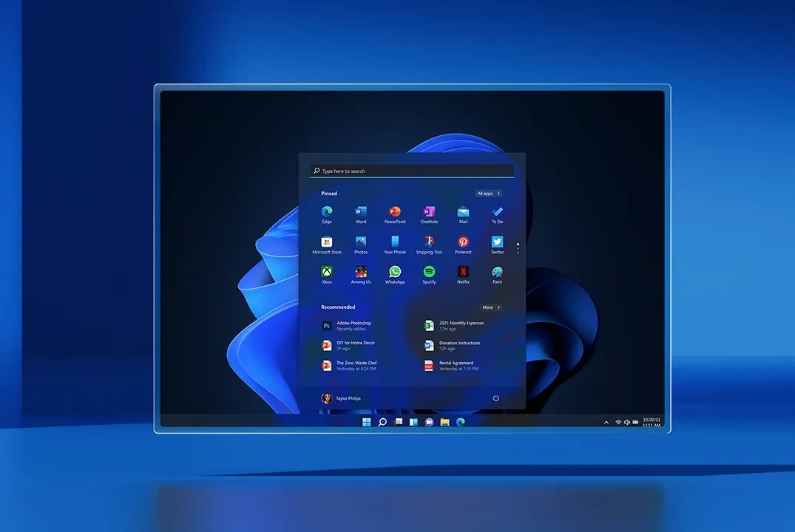Open 2021 Monthly Expenses spreadsheet
This screenshot has width=795, height=532.
454,326
